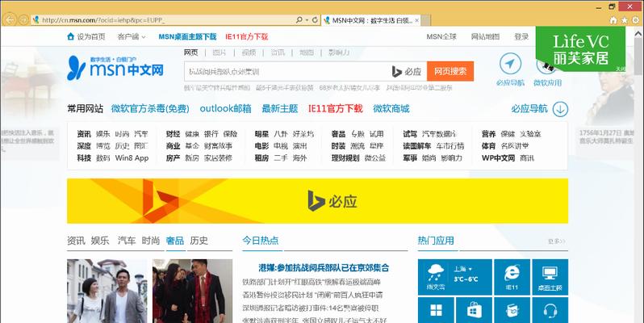Open the Windows logo app tile
The height and width of the screenshot is (323, 644).
(x=436, y=310)
